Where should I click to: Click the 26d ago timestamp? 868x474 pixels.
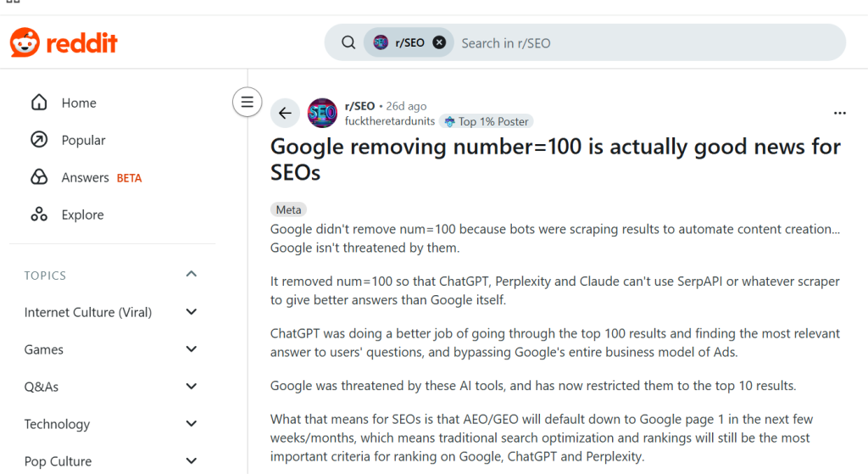tap(406, 106)
